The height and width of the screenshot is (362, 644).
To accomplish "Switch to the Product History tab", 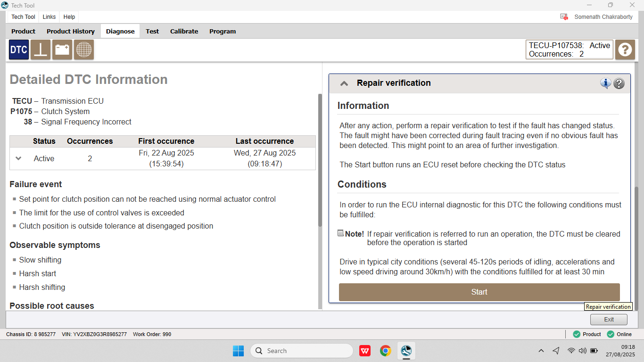I will point(71,31).
